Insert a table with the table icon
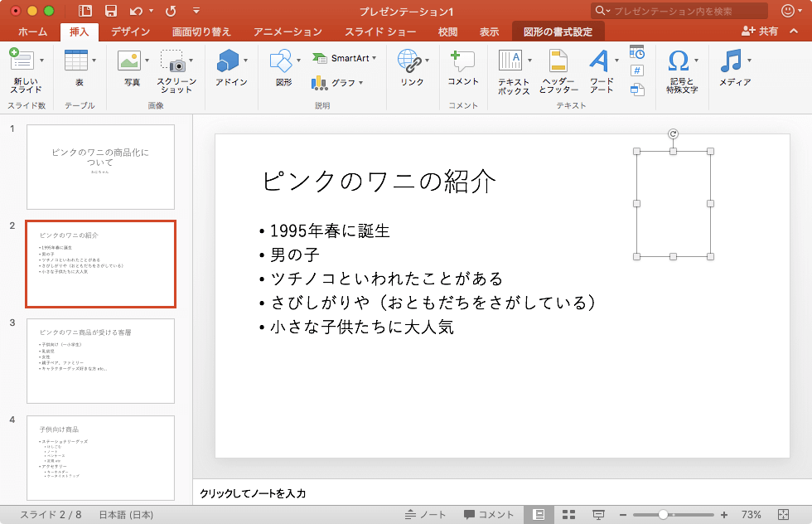The image size is (812, 524). tap(75, 61)
